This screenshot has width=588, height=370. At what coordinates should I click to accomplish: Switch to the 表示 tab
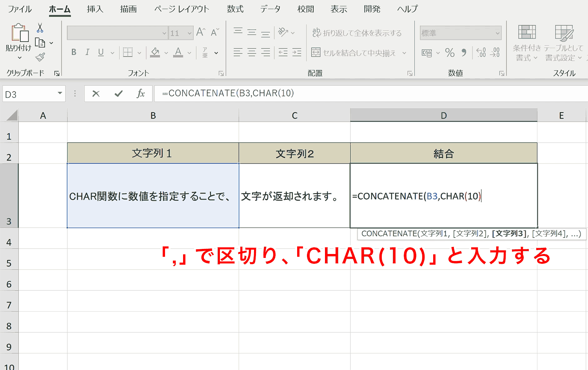(339, 9)
